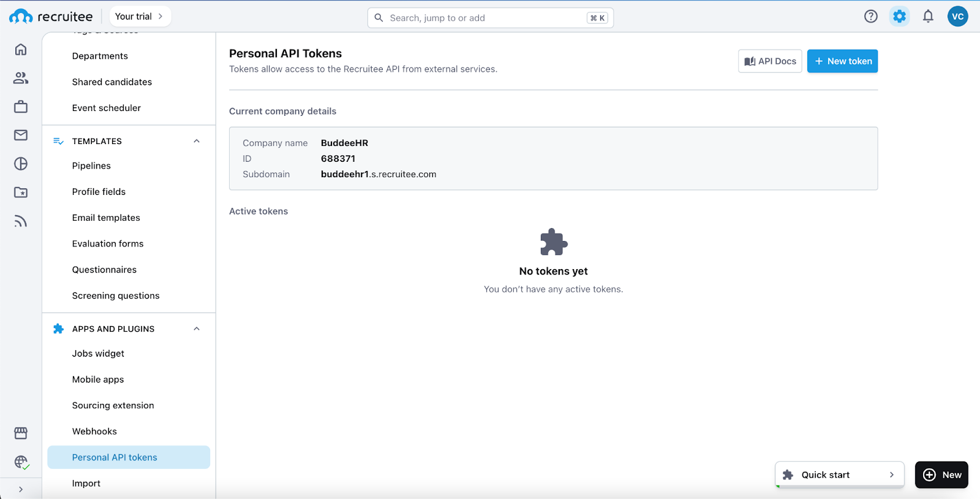Screen dimensions: 980x499
Task: Open the Talent pools starred folder icon
Action: tap(21, 192)
